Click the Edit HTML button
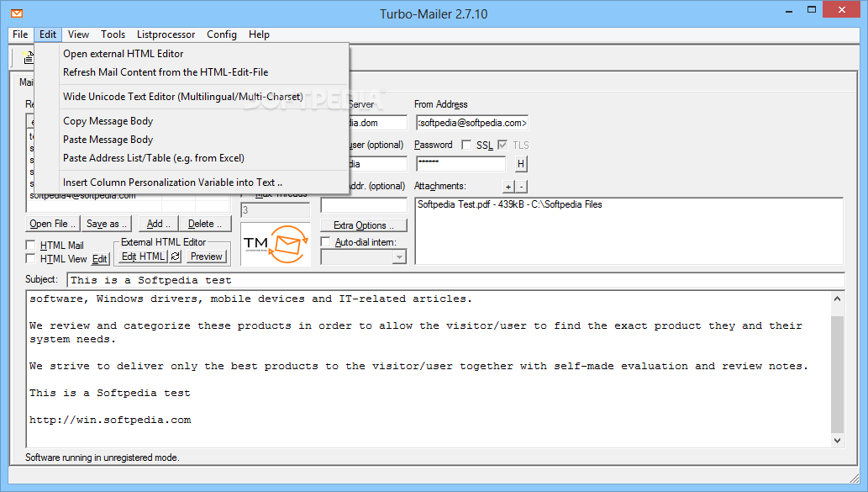This screenshot has width=868, height=492. 143,257
